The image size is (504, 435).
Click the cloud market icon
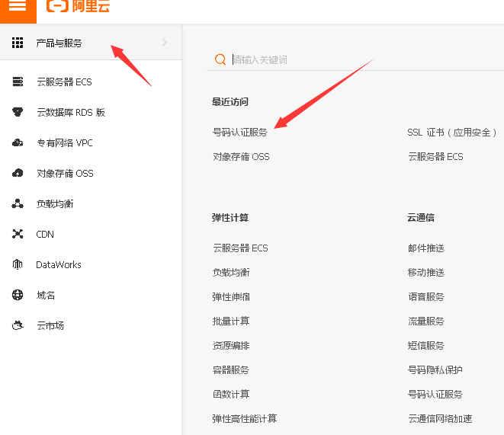[x=18, y=325]
